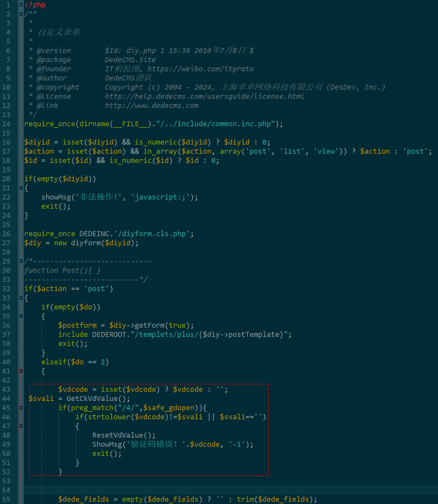The image size is (438, 504).
Task: Click the 'post' string on line 32
Action: pos(96,289)
